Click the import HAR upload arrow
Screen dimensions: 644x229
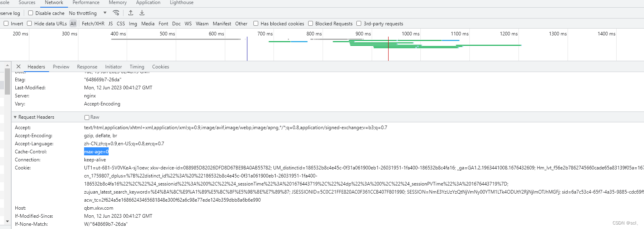(x=131, y=13)
